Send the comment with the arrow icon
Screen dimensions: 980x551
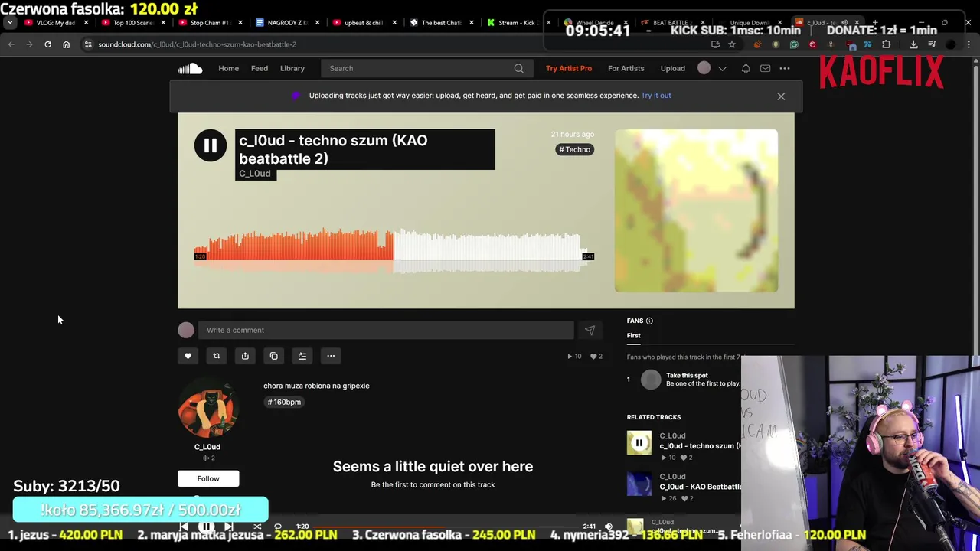click(590, 330)
